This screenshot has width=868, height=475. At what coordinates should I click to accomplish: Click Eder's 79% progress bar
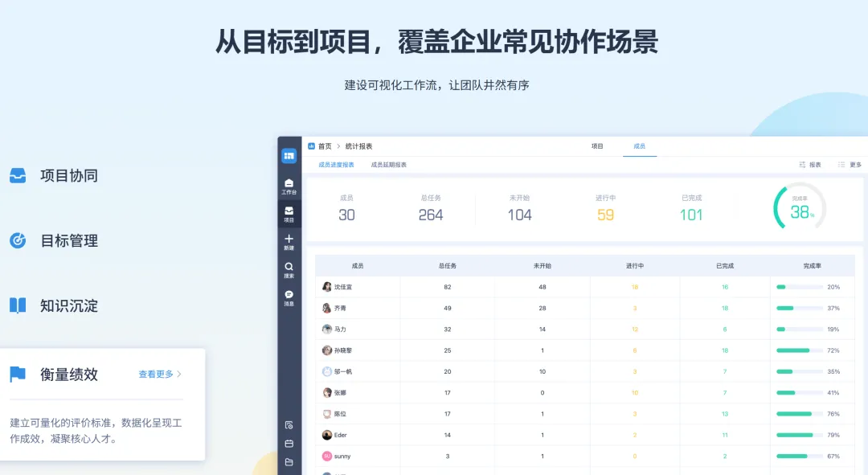click(x=800, y=435)
